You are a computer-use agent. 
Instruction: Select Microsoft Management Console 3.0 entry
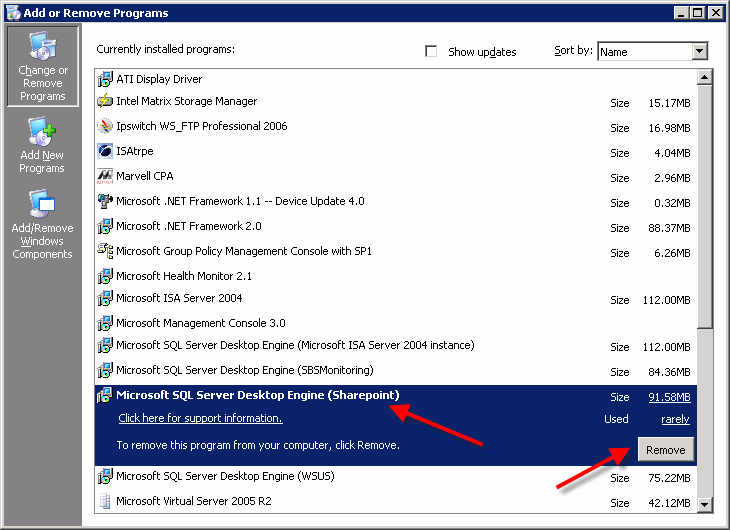click(396, 323)
